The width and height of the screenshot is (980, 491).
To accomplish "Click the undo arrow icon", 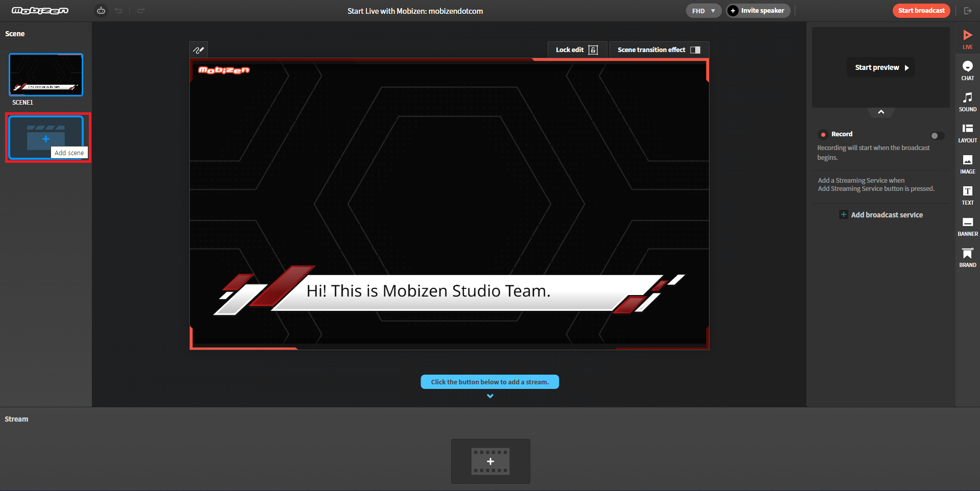I will coord(118,11).
